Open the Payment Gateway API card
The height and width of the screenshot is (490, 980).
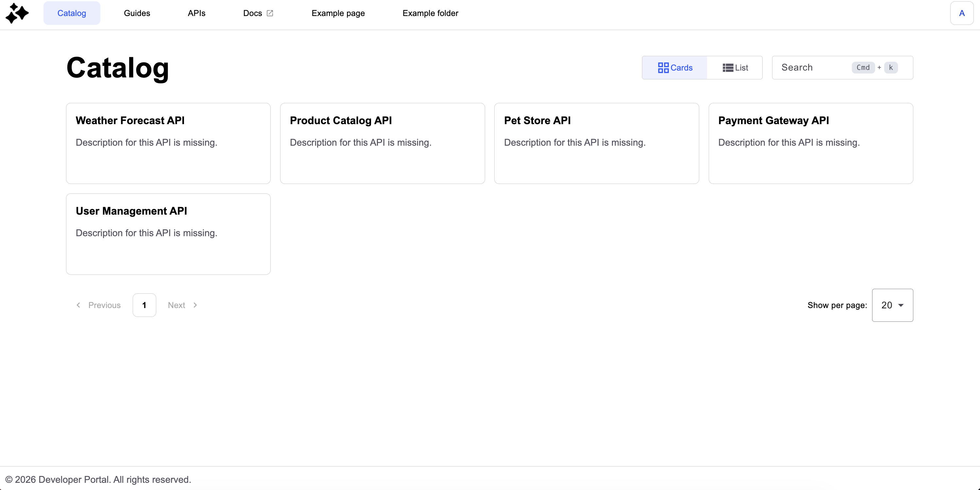click(x=810, y=143)
